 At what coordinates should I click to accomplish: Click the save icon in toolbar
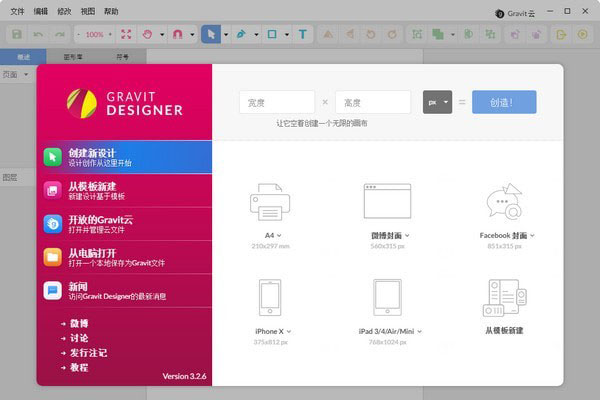click(17, 34)
